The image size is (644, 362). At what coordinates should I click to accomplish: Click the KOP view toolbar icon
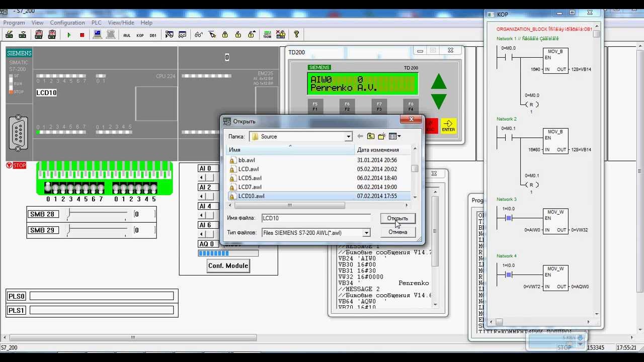click(x=140, y=35)
